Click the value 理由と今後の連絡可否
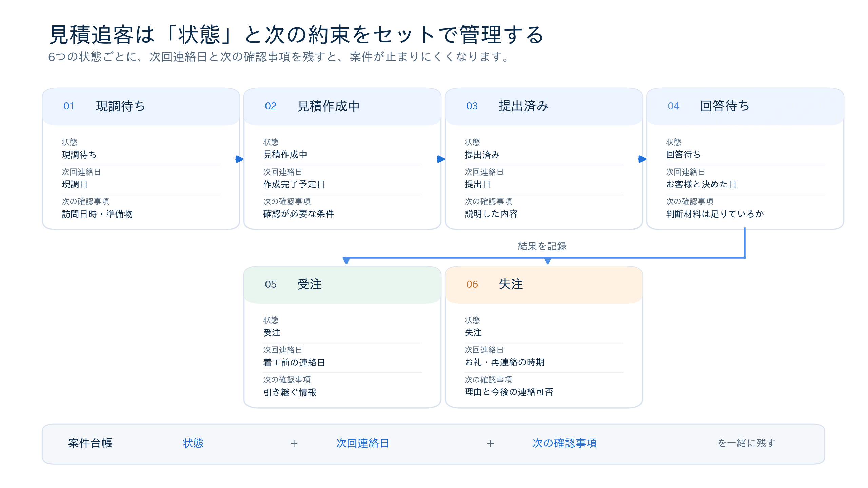Viewport: 868px width, 488px height. (x=509, y=392)
